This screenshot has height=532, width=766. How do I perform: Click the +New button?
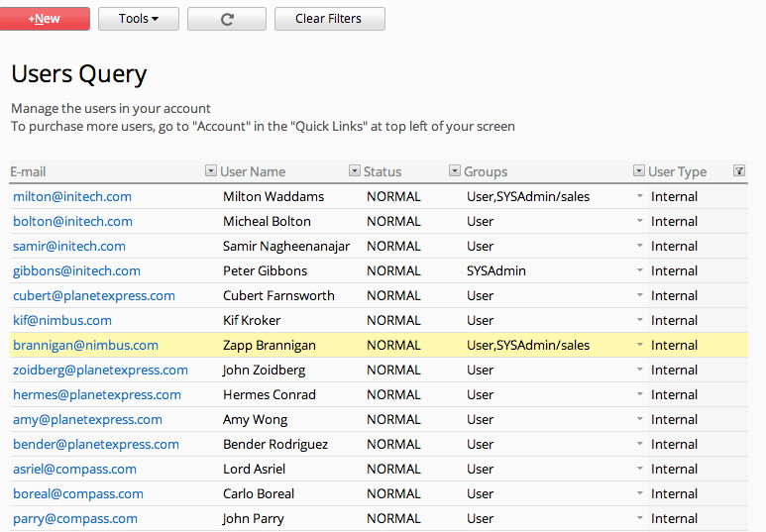click(x=45, y=19)
